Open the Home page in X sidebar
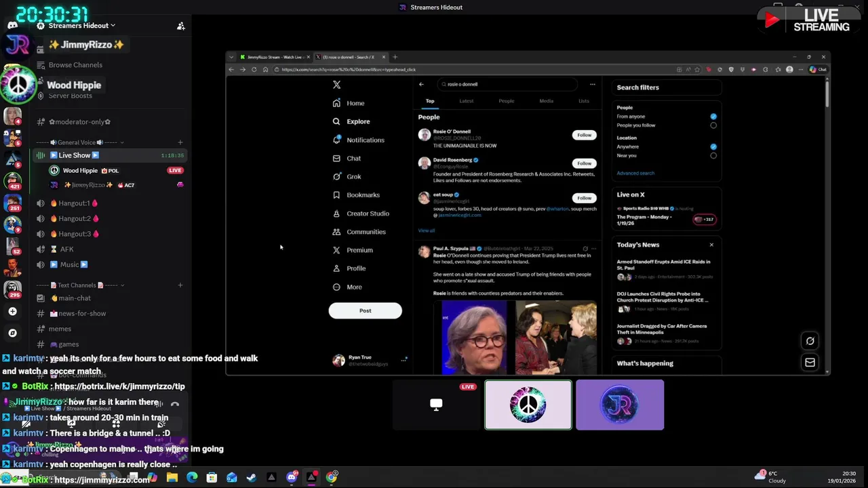 349,103
